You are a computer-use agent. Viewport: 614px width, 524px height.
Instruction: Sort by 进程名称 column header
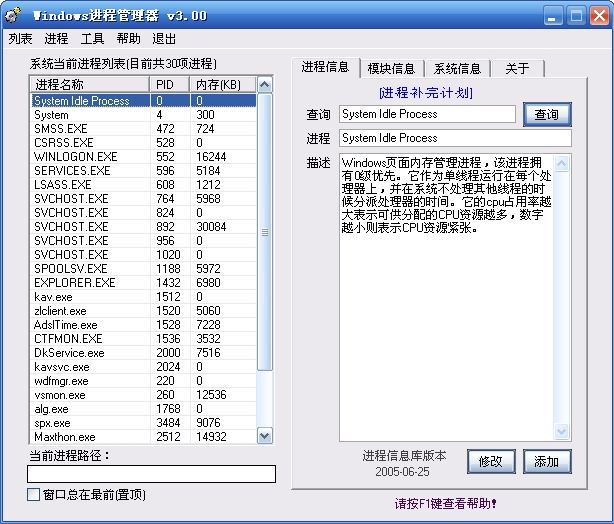(90, 85)
